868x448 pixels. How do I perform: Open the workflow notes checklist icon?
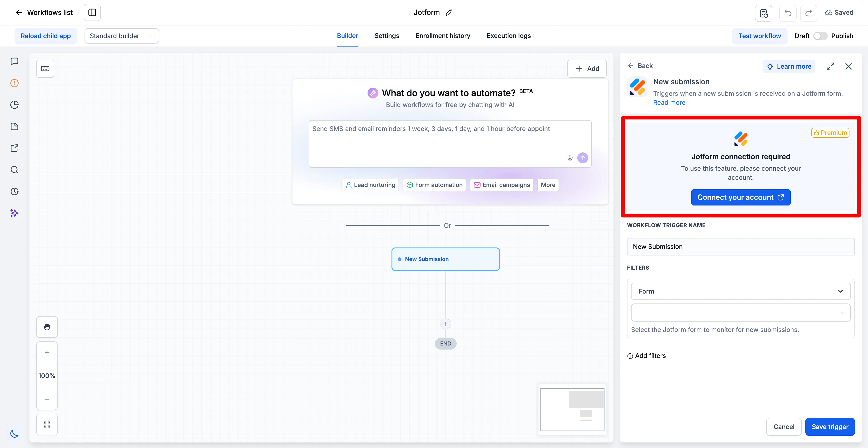point(764,13)
